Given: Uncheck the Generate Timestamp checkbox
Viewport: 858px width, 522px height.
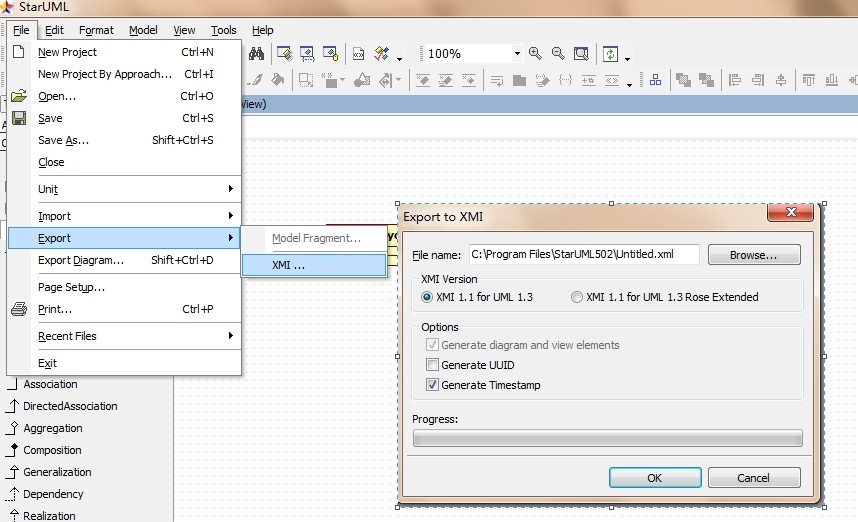Looking at the screenshot, I should [x=432, y=385].
